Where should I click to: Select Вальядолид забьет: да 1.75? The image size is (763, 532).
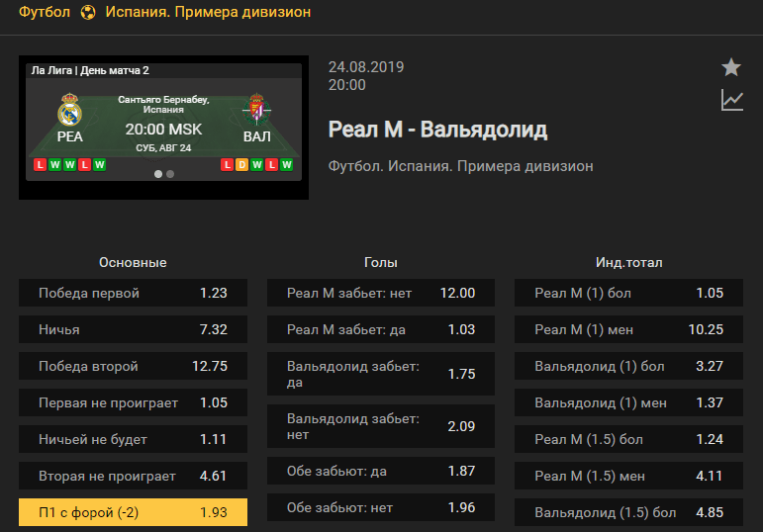(381, 374)
